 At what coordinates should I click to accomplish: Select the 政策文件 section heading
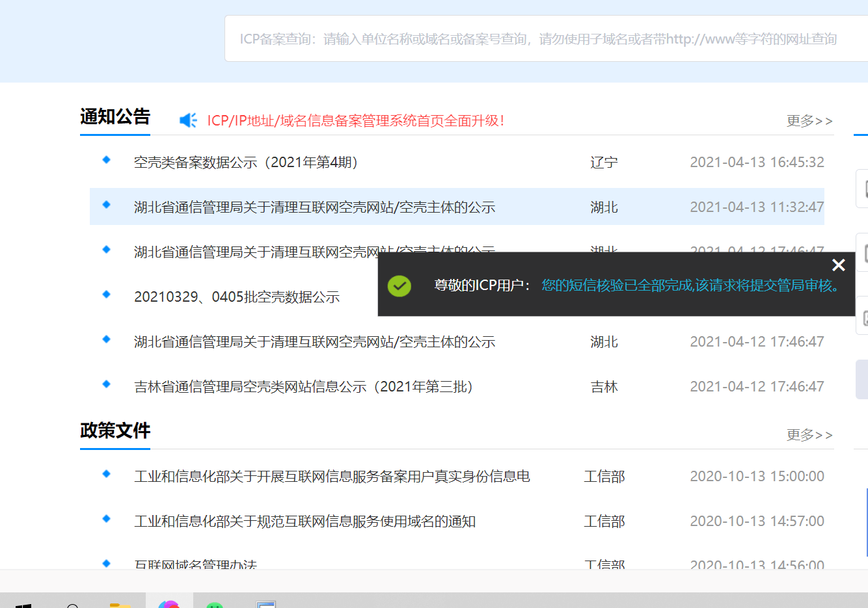(115, 430)
